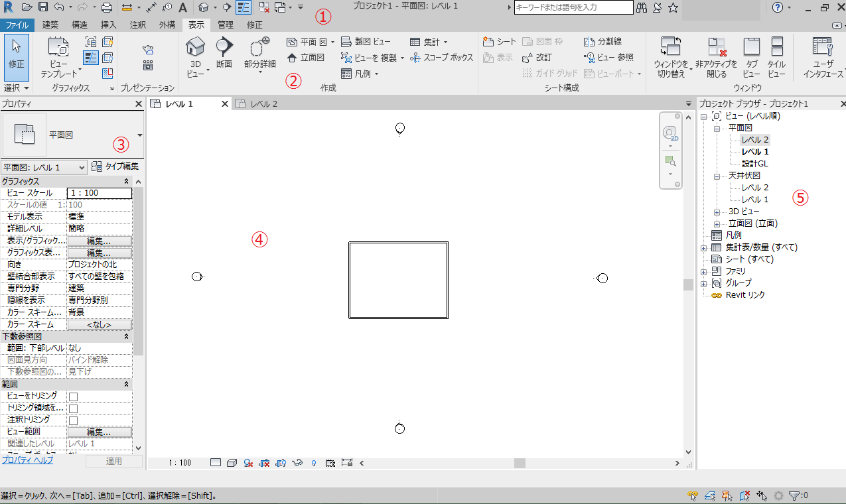Open the 凡例 dropdown in ribbon
Viewport: 846px width, 504px height.
(376, 74)
